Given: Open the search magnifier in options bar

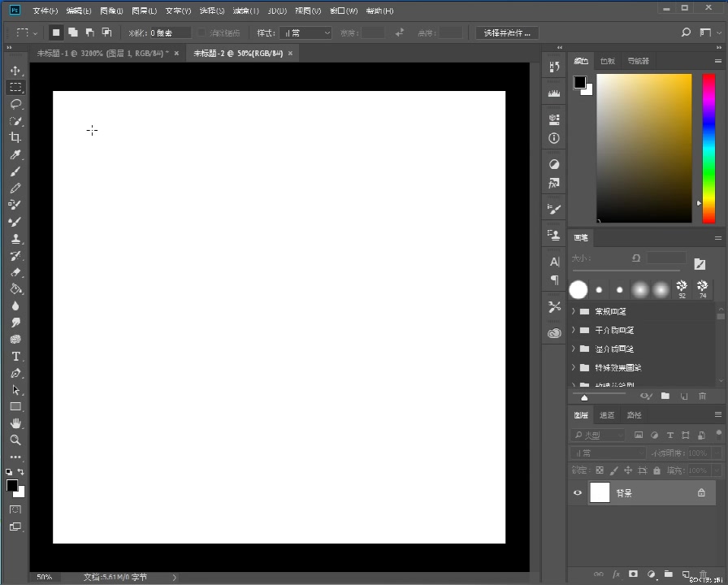Looking at the screenshot, I should coord(686,32).
